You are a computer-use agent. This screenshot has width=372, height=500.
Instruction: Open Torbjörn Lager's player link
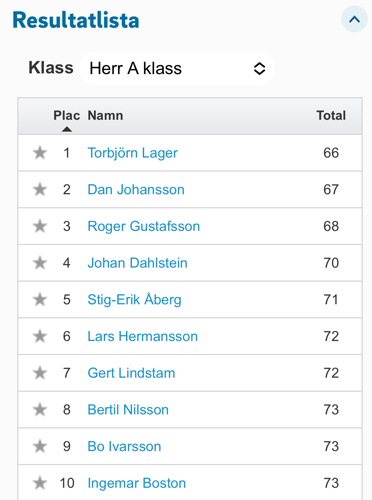click(x=132, y=153)
